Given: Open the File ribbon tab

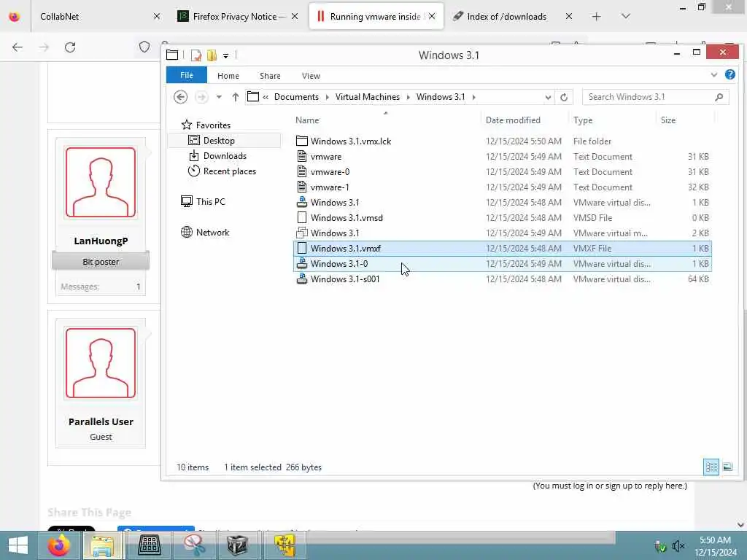Looking at the screenshot, I should point(187,75).
